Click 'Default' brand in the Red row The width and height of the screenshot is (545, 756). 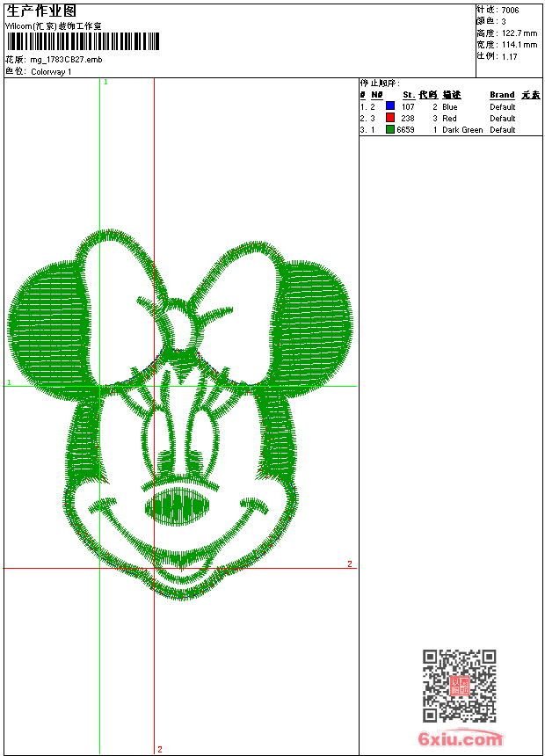click(x=503, y=119)
